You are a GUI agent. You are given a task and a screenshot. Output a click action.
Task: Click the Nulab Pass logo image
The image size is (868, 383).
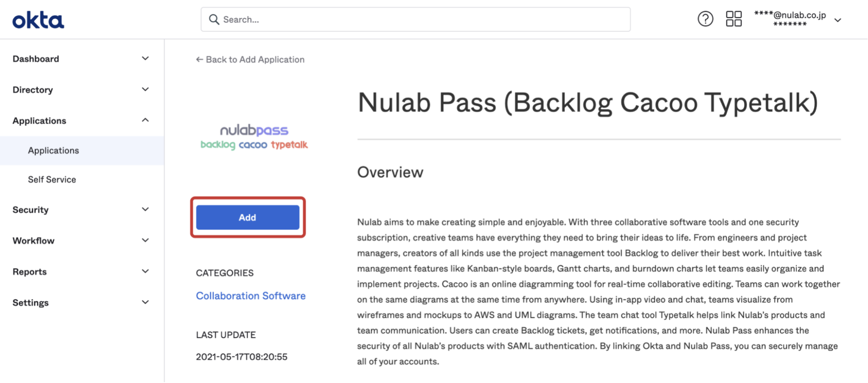tap(254, 137)
